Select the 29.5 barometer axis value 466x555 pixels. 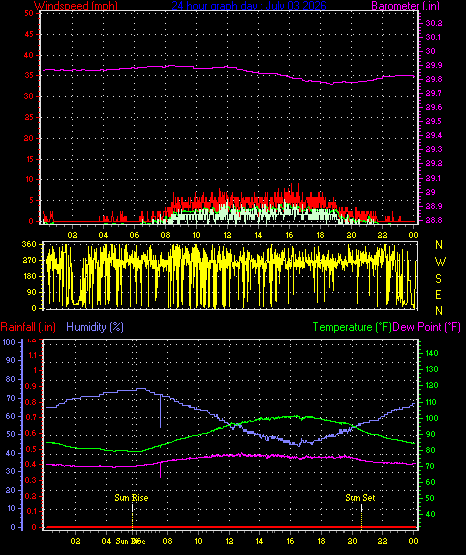coord(434,121)
